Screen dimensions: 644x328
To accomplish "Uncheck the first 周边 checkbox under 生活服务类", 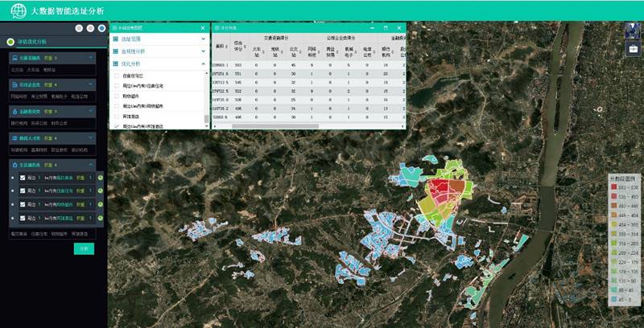I will 21,178.
